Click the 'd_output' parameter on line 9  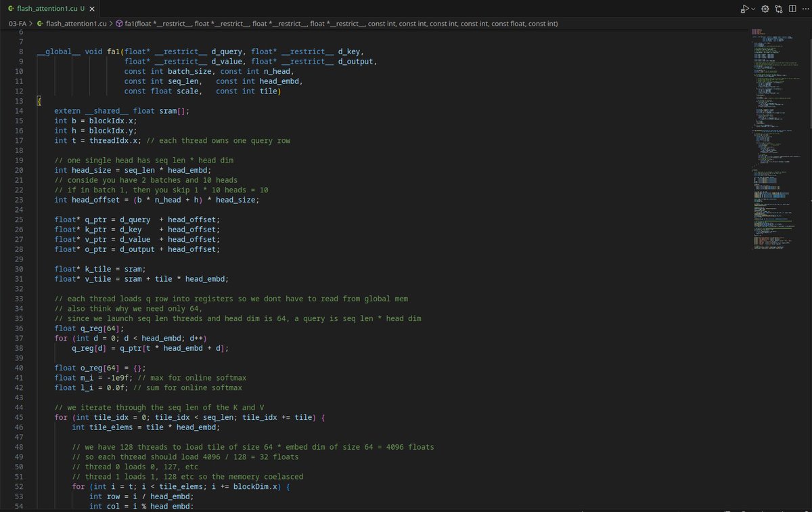356,62
